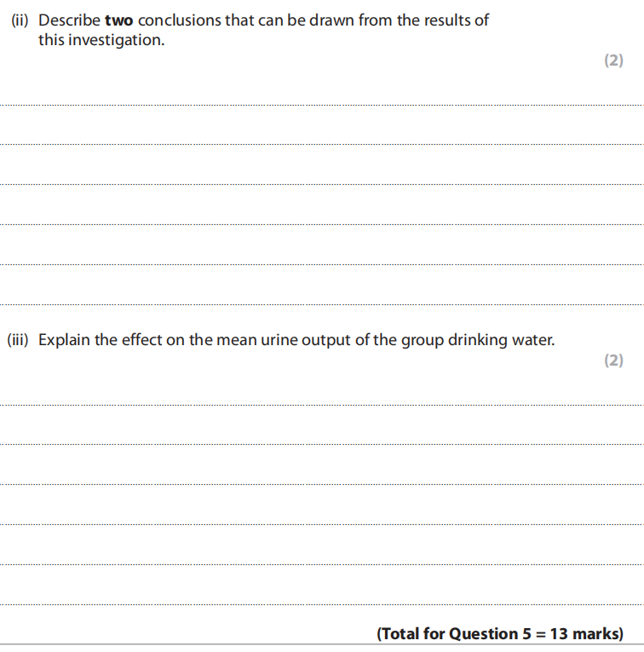Click the second answer line under part (iii)

pos(322,444)
